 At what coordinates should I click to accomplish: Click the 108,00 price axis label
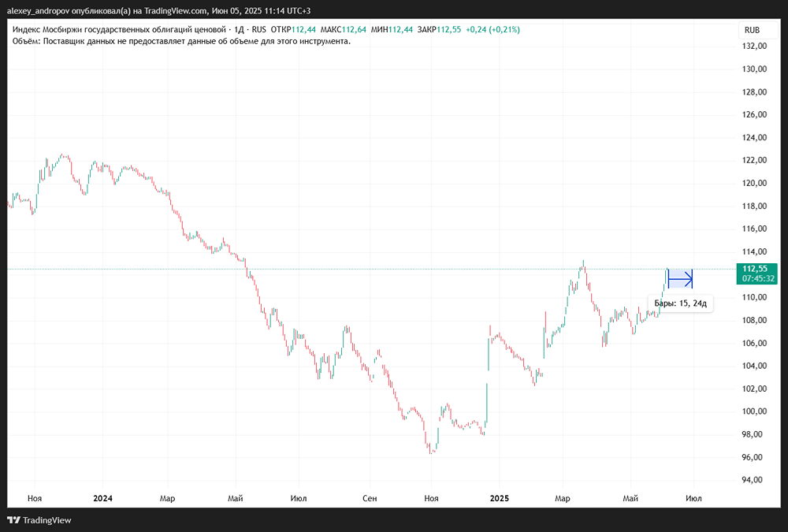point(754,320)
